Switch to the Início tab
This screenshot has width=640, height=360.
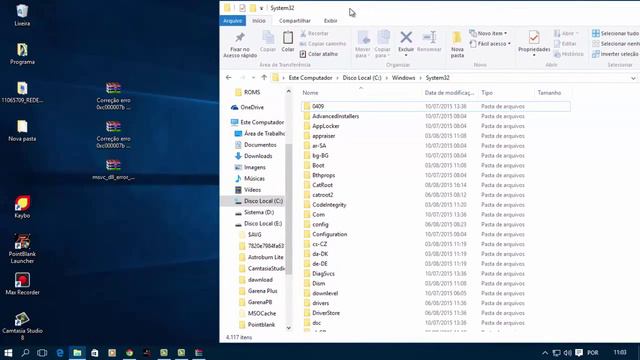tap(259, 21)
